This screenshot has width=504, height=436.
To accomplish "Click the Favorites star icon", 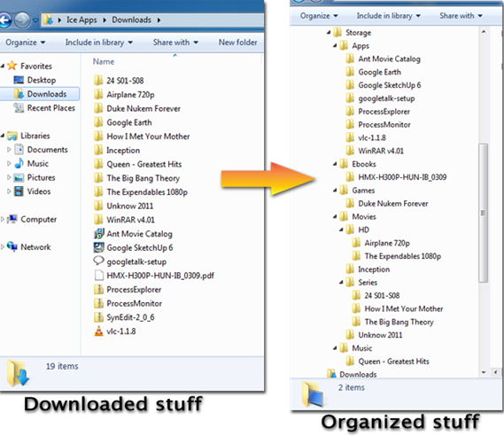I will (12, 66).
